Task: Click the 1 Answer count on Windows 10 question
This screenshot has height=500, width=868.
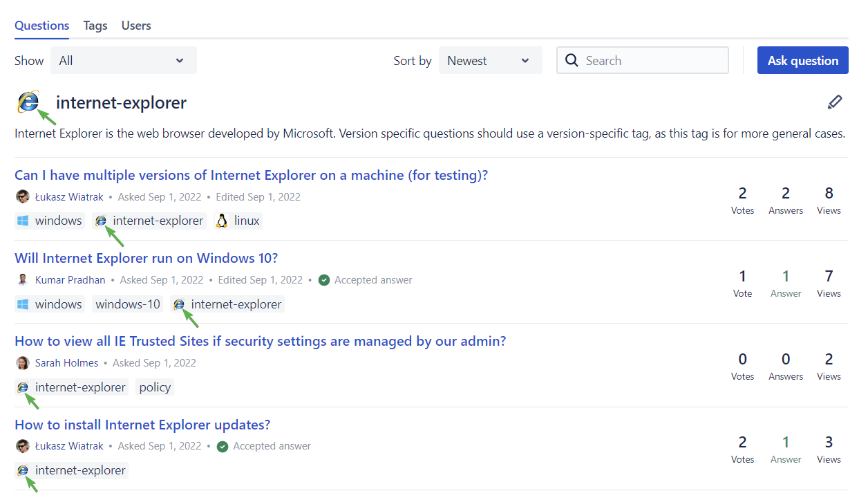Action: point(786,283)
